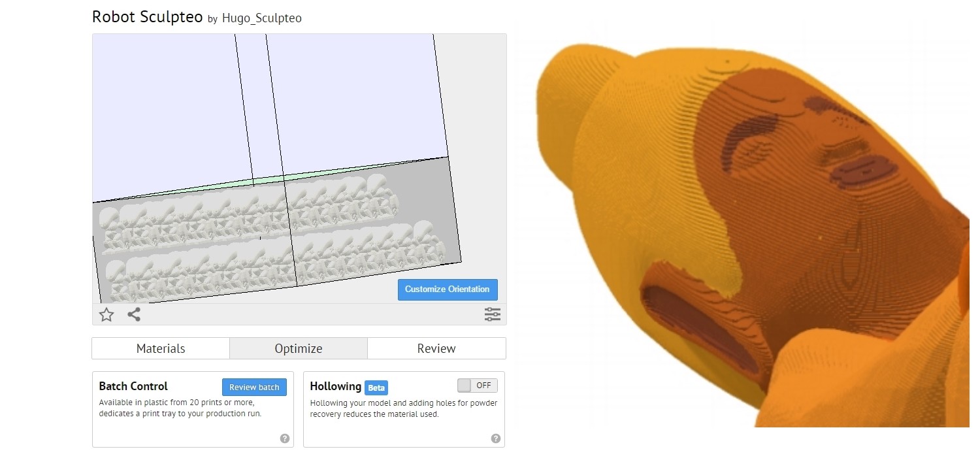Click the Customize Orientation button
This screenshot has height=462, width=980.
(447, 289)
